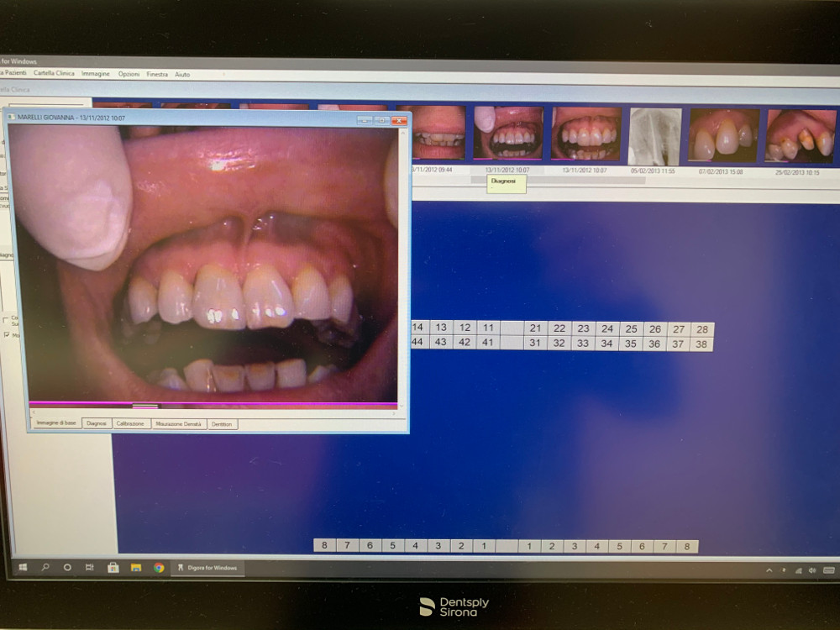The height and width of the screenshot is (630, 840).
Task: Click the volume icon in system tray
Action: pos(811,570)
